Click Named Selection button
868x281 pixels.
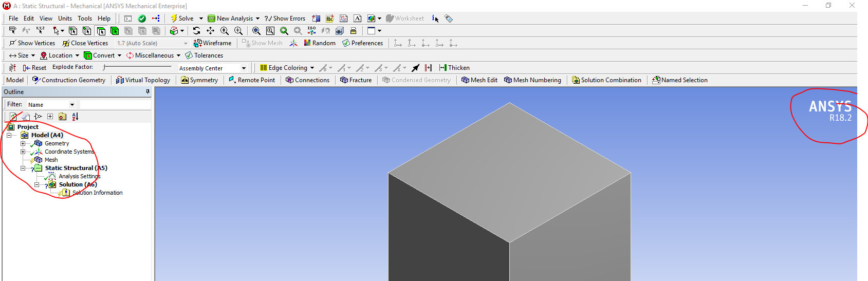[x=679, y=80]
